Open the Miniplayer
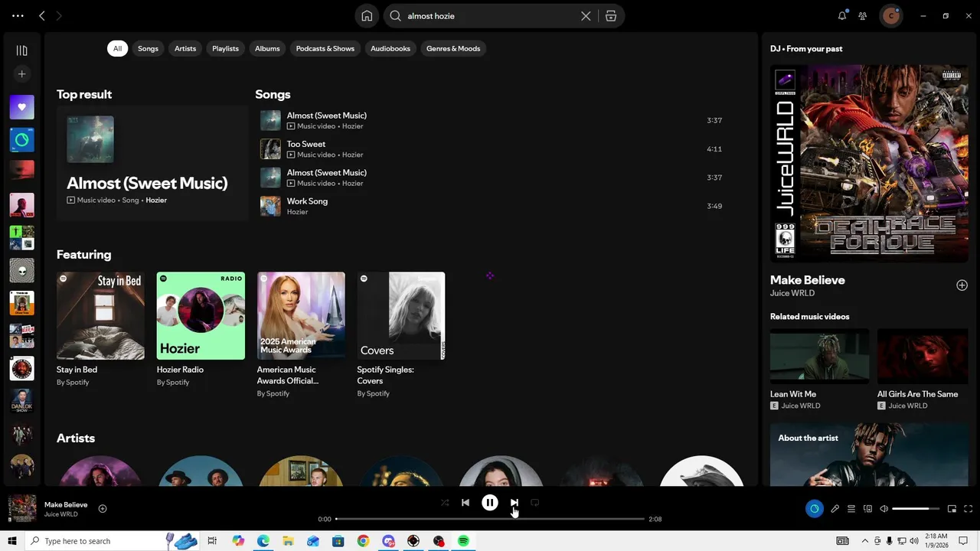 (x=952, y=509)
